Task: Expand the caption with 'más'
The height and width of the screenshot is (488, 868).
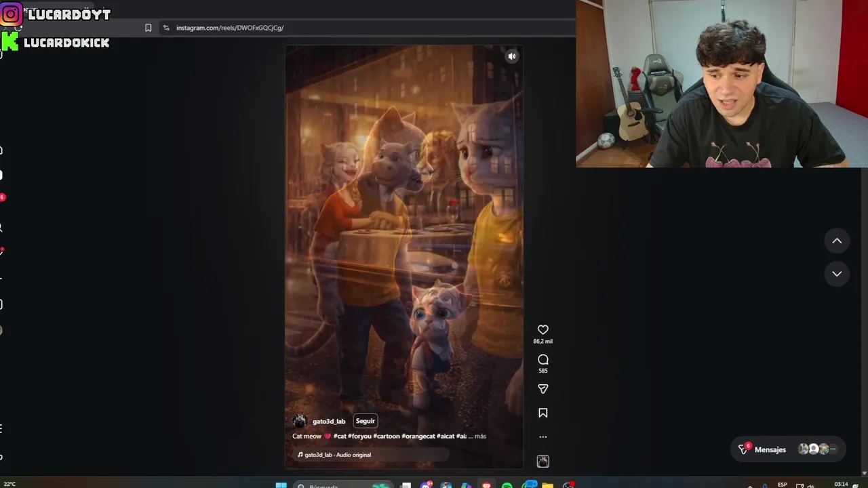Action: (480, 436)
